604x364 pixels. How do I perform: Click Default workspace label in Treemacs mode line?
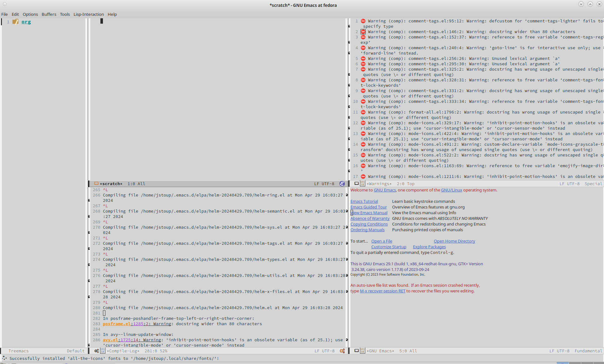(x=75, y=351)
